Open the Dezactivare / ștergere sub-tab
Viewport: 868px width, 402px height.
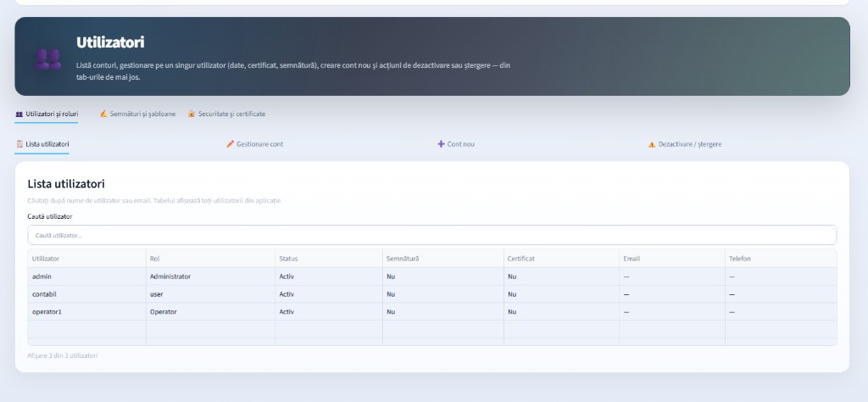(685, 144)
